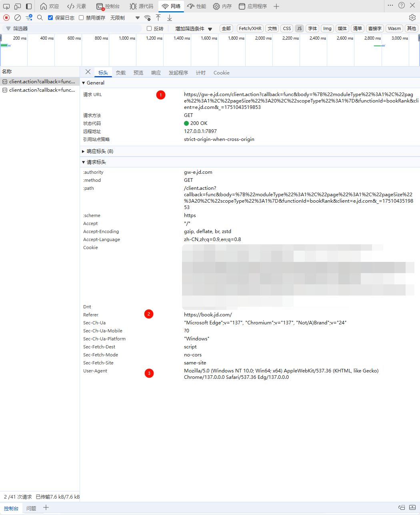This screenshot has width=420, height=515.
Task: Open 增加筛选条件 more filters dropdown
Action: pos(194,28)
